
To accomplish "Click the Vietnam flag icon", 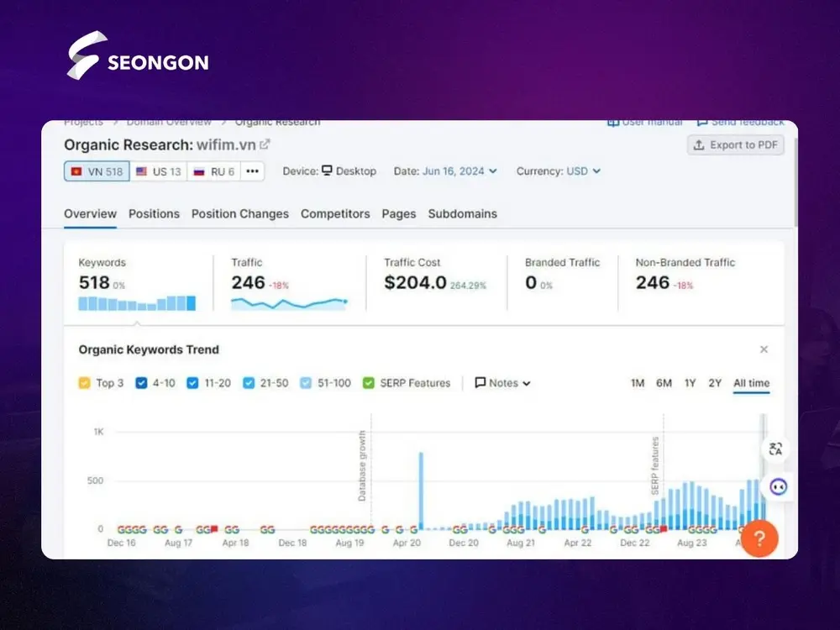I will click(x=76, y=171).
